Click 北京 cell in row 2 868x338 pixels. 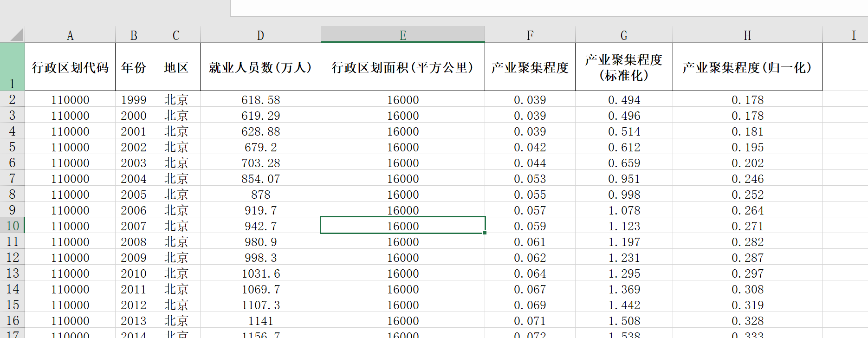[x=176, y=99]
